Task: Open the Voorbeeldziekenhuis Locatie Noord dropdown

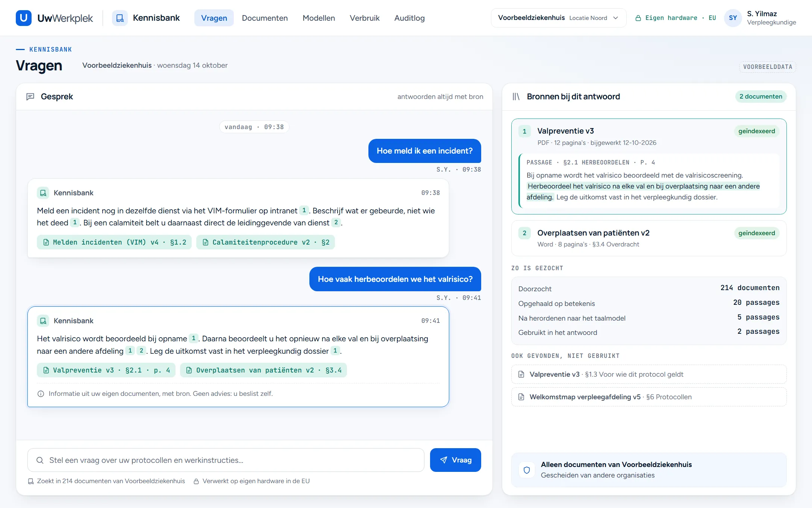Action: 558,18
